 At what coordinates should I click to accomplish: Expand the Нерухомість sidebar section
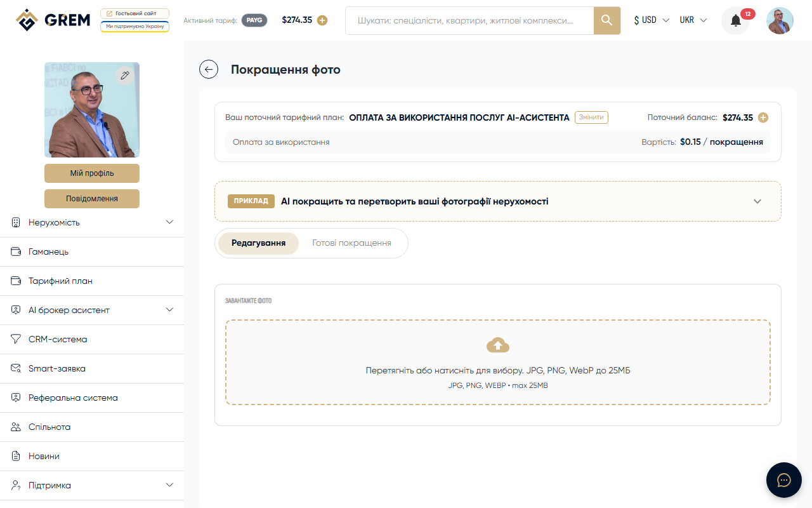coord(169,222)
